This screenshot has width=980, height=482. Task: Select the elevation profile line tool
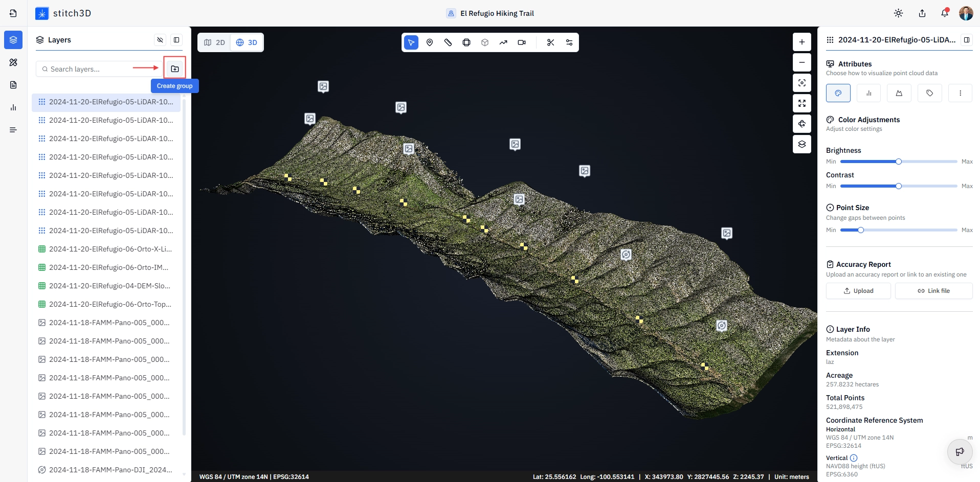tap(503, 42)
